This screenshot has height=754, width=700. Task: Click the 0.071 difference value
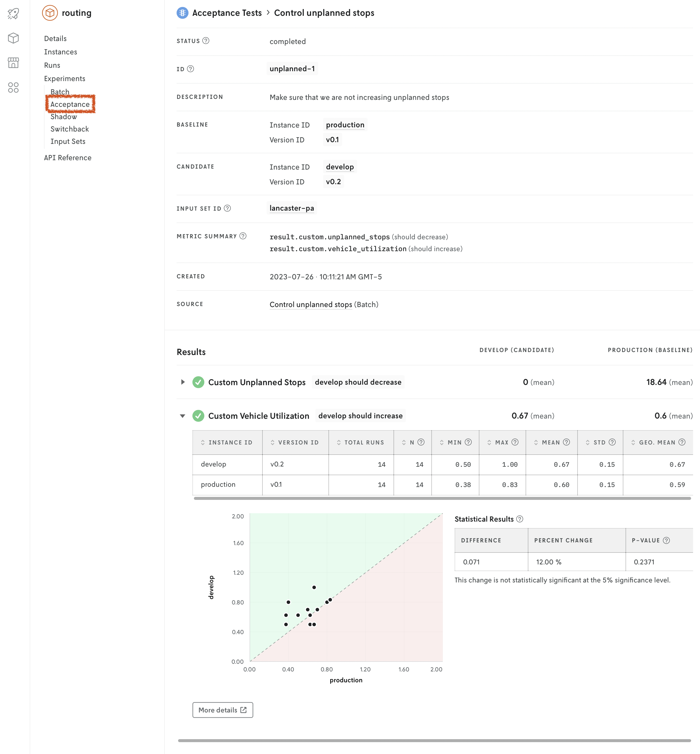point(471,562)
